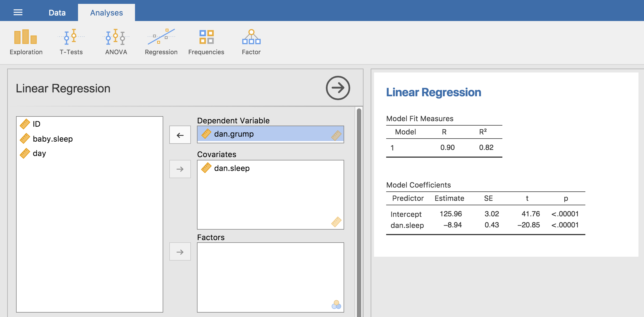This screenshot has height=317, width=644.
Task: Open the Exploration analyses menu
Action: point(26,42)
